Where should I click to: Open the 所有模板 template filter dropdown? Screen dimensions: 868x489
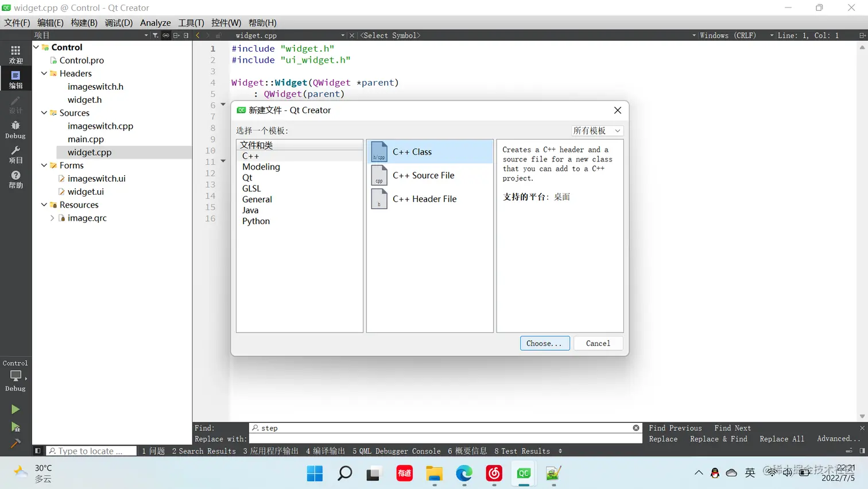(x=597, y=130)
